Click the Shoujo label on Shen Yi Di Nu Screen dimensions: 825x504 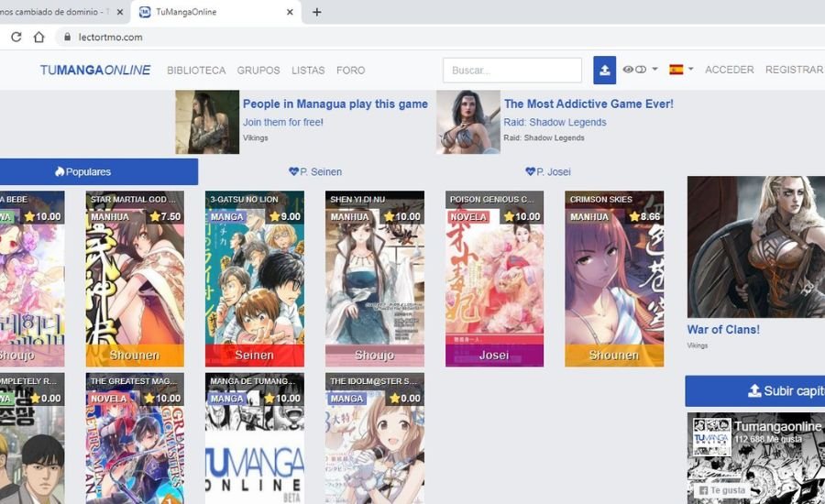375,356
